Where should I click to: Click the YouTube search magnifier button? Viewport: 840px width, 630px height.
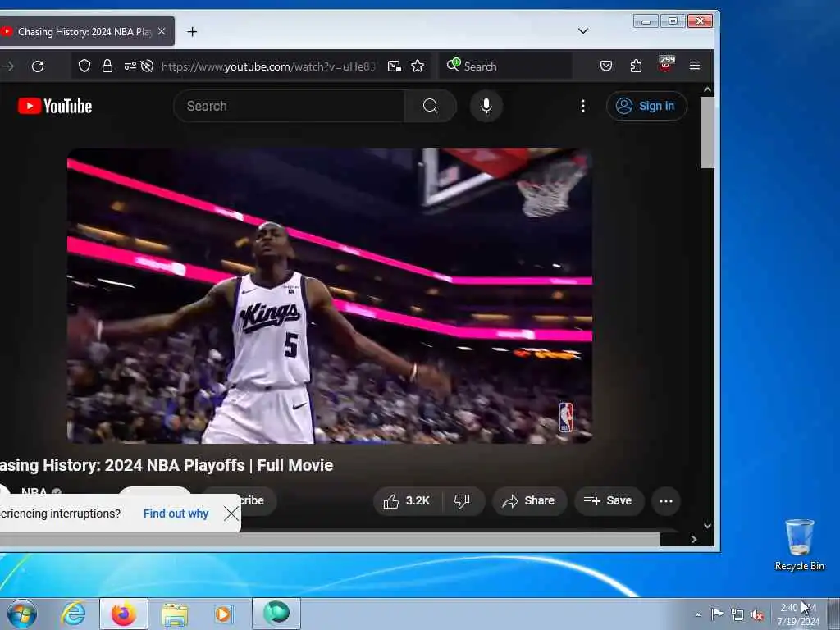(x=430, y=106)
